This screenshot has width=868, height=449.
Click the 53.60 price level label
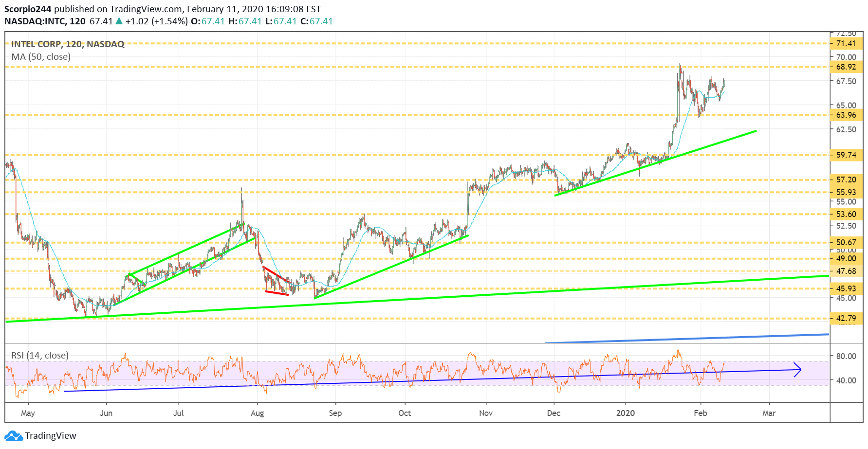point(846,214)
